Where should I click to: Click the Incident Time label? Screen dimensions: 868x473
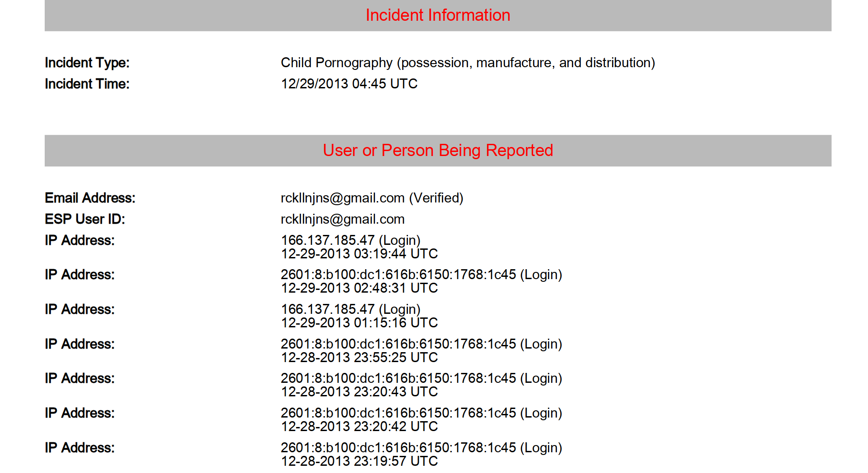87,84
